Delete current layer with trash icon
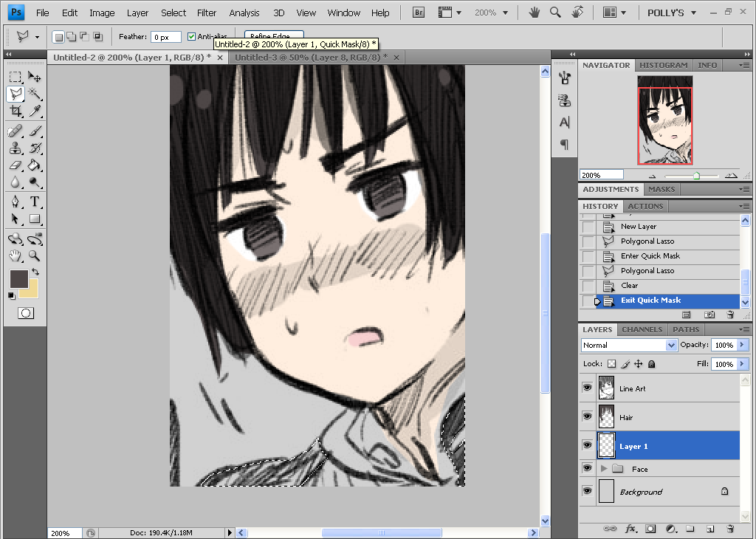Screen dimensions: 756x539 pyautogui.click(x=730, y=529)
